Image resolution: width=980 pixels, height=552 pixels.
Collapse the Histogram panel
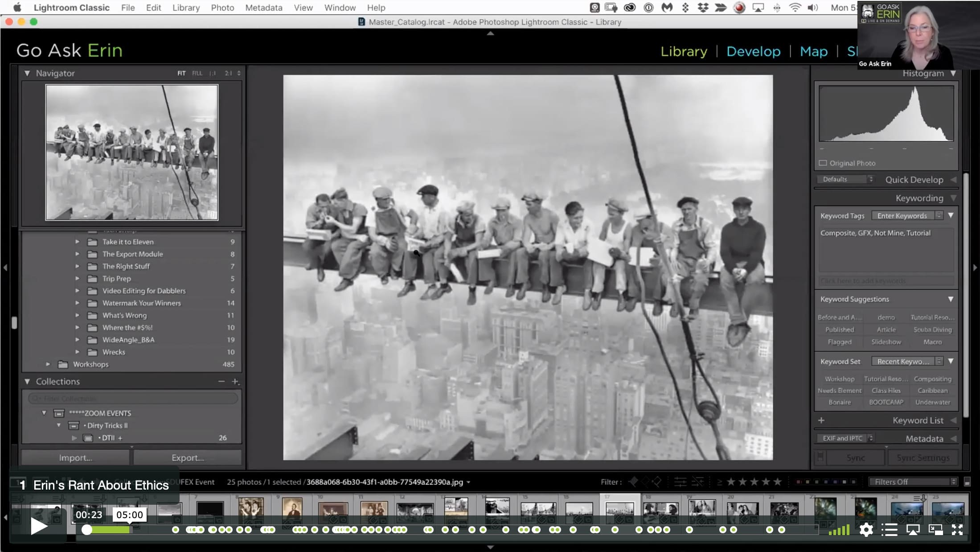click(x=953, y=73)
